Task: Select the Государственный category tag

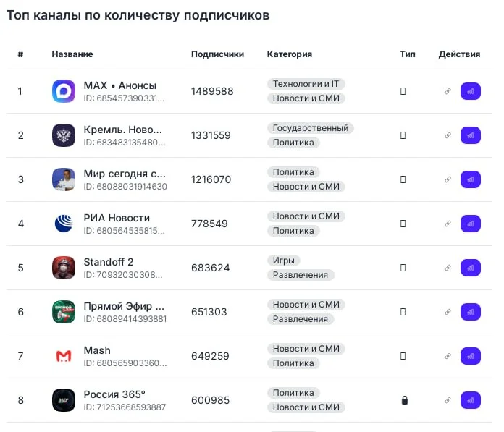Action: (311, 128)
